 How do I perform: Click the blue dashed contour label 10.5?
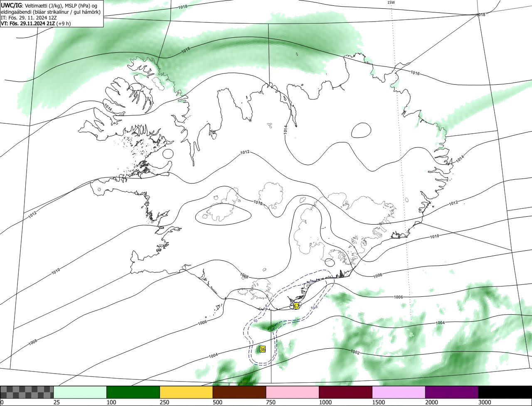(314, 308)
